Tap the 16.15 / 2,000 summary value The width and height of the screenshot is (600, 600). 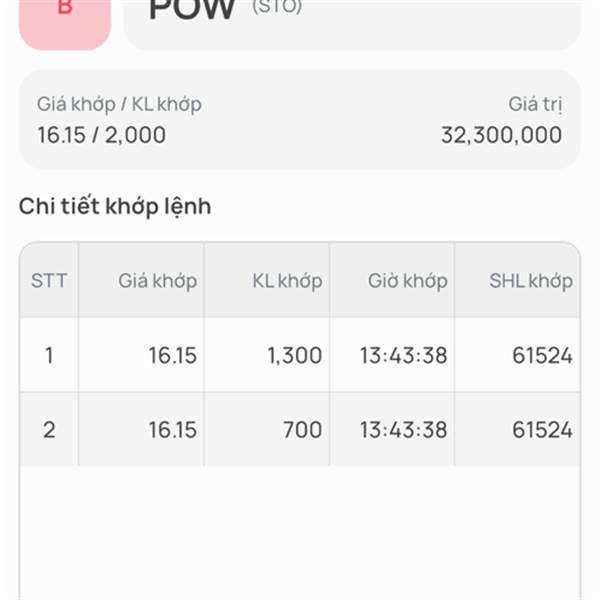pos(101,135)
